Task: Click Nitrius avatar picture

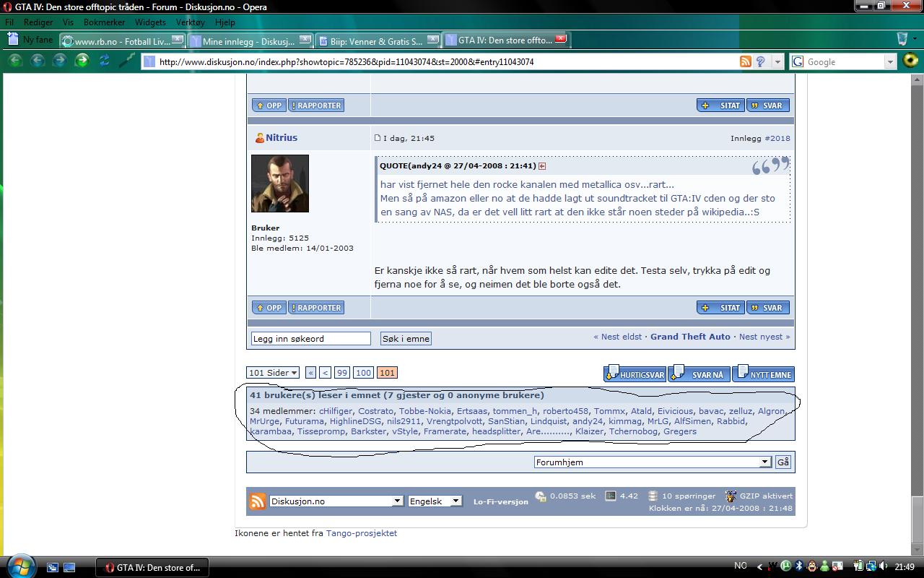Action: (280, 184)
